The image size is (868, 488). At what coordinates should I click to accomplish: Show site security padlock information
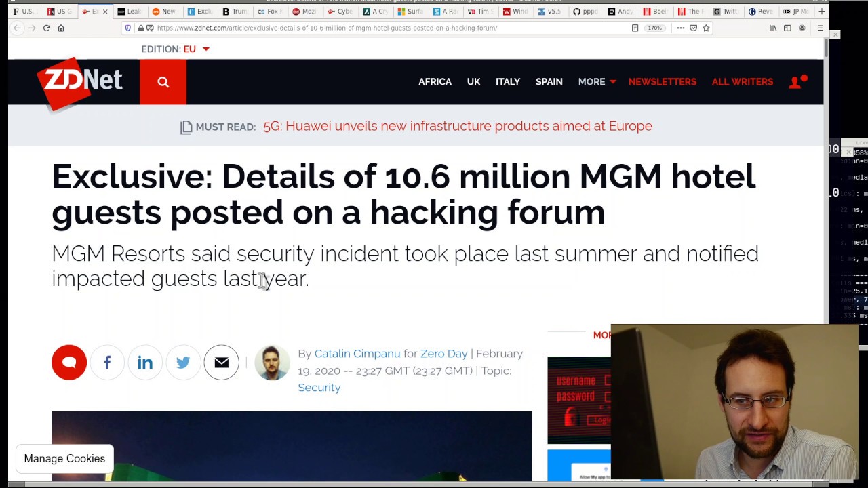coord(140,28)
